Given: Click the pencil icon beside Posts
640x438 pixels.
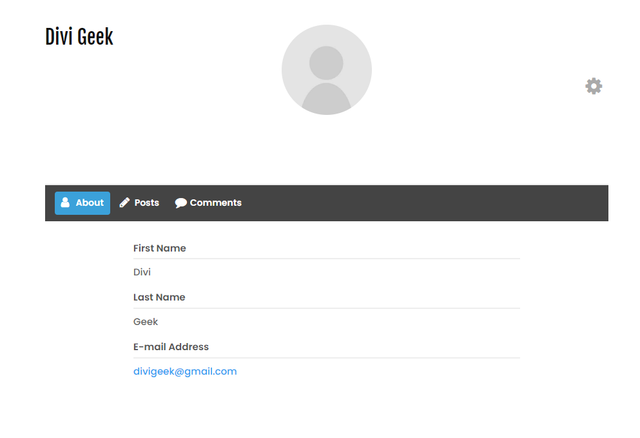Looking at the screenshot, I should pos(124,202).
